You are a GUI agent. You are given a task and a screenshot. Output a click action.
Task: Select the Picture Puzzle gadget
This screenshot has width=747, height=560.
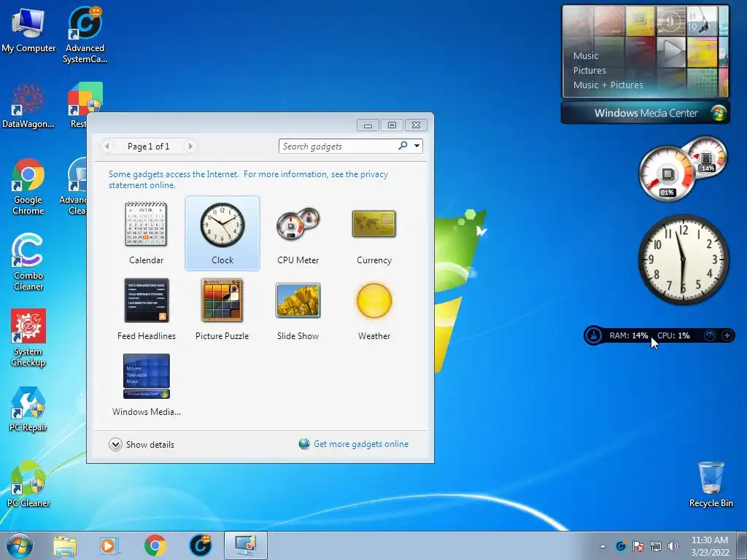point(222,309)
